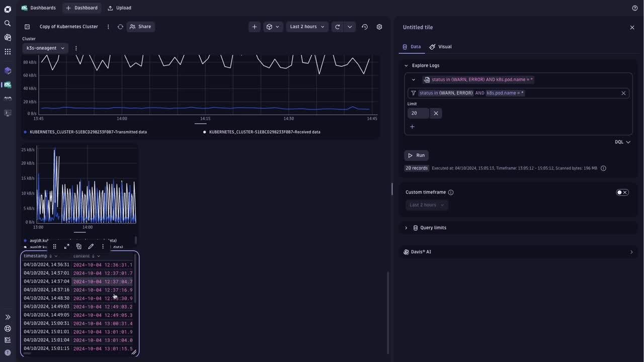Open the DQL dropdown
Viewport: 644px width, 362px height.
tap(622, 142)
